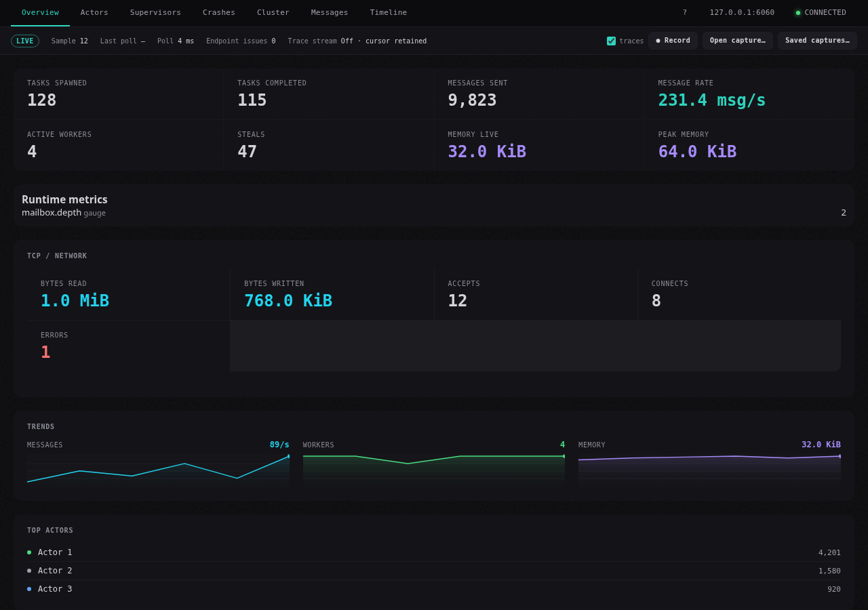Click the Peak Memory 64.0 KiB value

(x=697, y=152)
